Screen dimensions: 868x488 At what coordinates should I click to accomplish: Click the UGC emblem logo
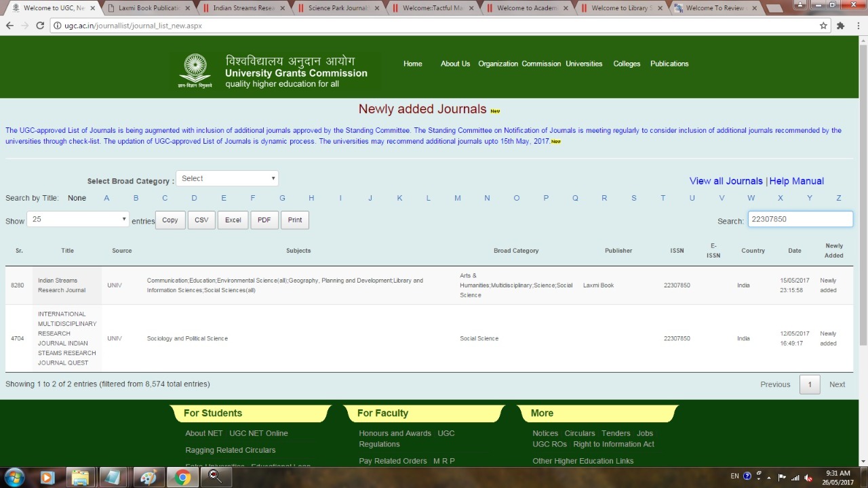(195, 70)
